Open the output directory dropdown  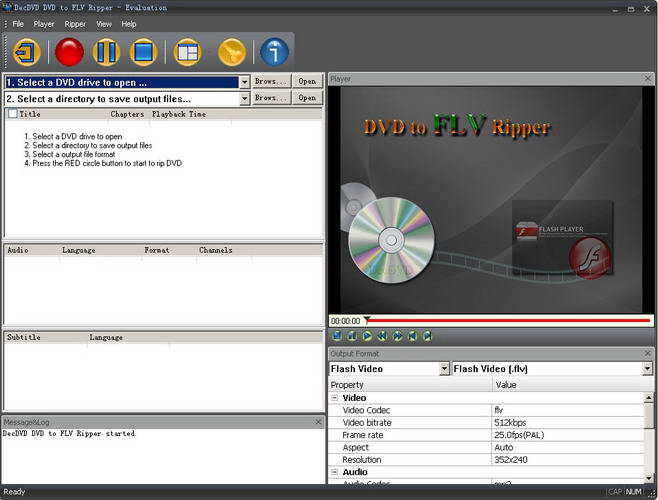(x=244, y=99)
